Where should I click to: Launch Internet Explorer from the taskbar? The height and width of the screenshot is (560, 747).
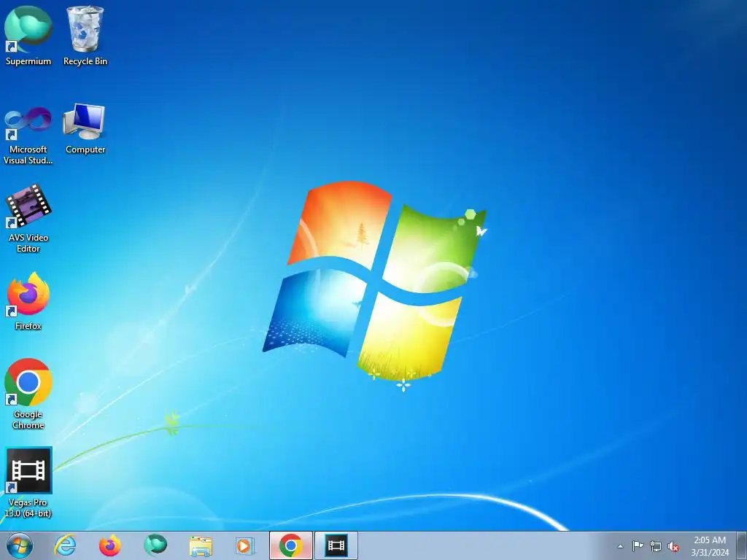click(65, 545)
